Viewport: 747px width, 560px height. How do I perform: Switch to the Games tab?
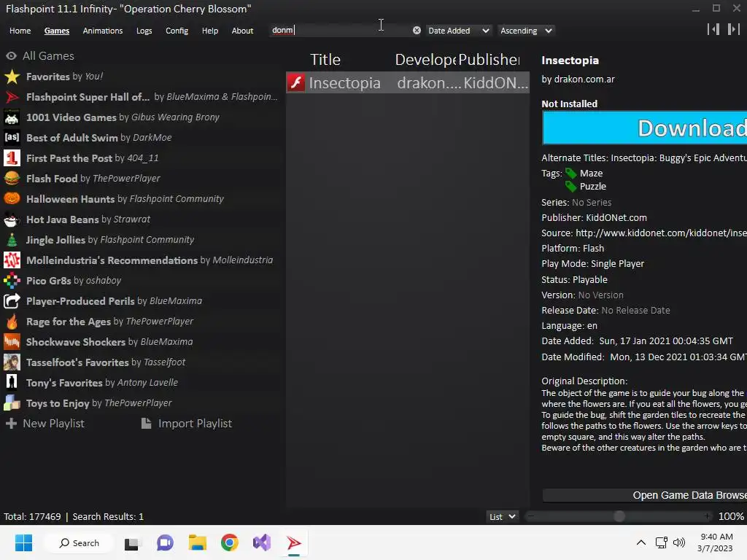click(x=57, y=31)
